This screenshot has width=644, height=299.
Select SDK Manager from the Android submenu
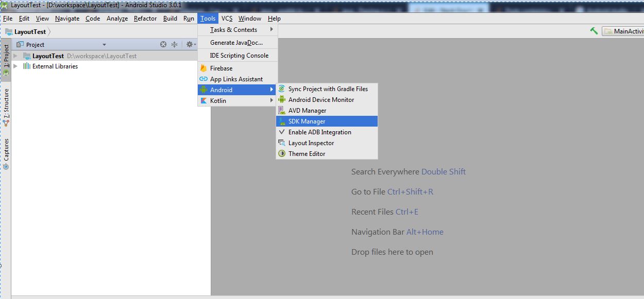tap(307, 121)
